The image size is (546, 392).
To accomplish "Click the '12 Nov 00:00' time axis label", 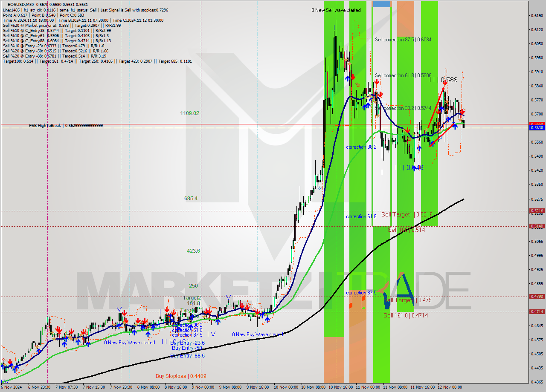I will [450, 387].
